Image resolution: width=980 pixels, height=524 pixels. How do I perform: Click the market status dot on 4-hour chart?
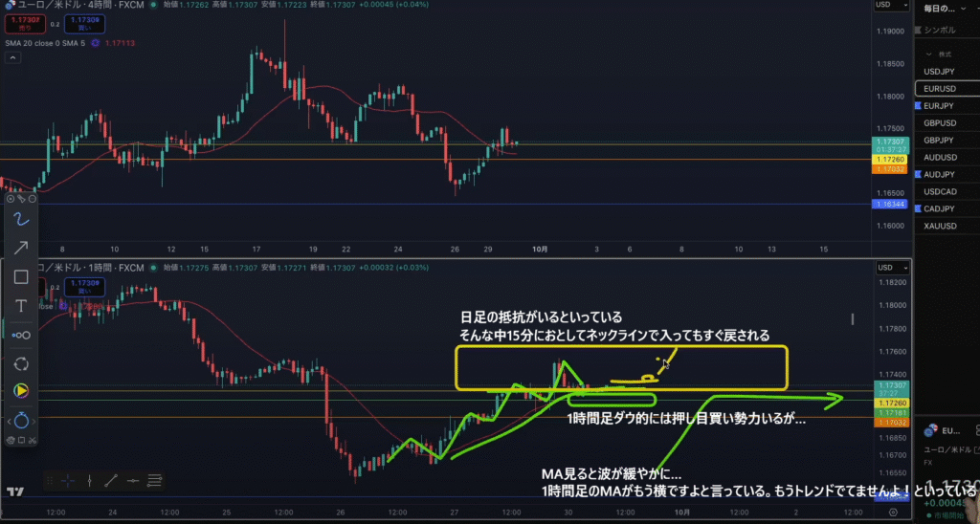pyautogui.click(x=153, y=5)
